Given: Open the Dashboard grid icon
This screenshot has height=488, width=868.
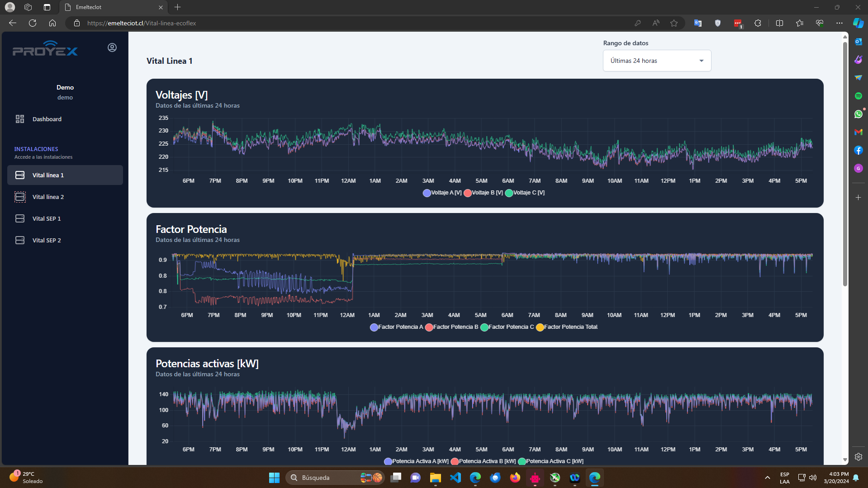Looking at the screenshot, I should coord(20,119).
